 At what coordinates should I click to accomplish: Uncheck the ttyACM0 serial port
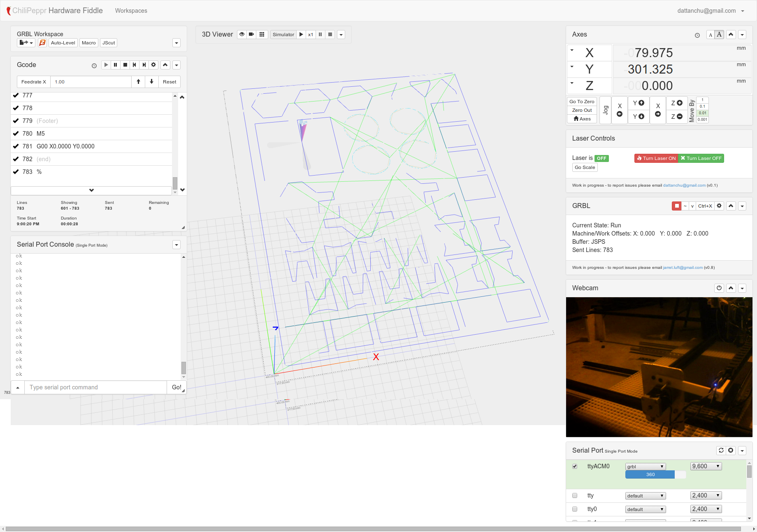pyautogui.click(x=575, y=466)
